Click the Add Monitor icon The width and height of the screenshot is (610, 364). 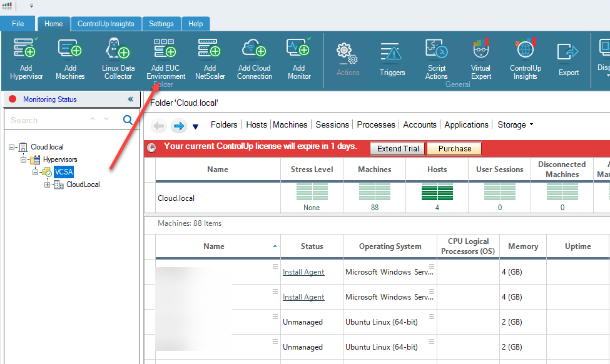point(298,50)
